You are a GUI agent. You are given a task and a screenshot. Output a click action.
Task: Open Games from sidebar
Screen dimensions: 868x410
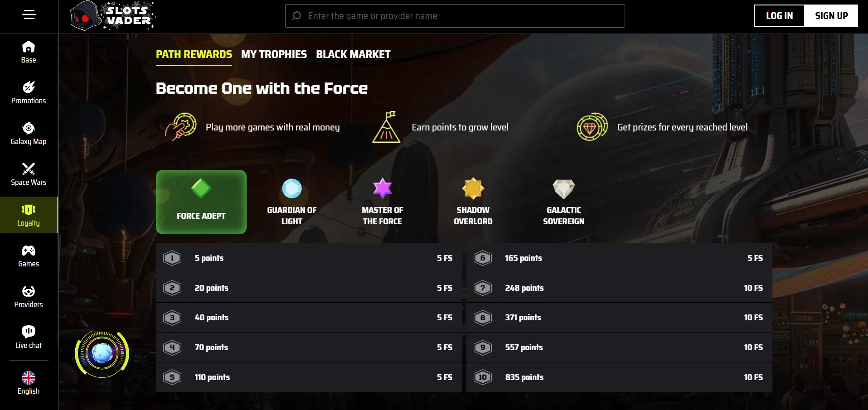(x=29, y=256)
